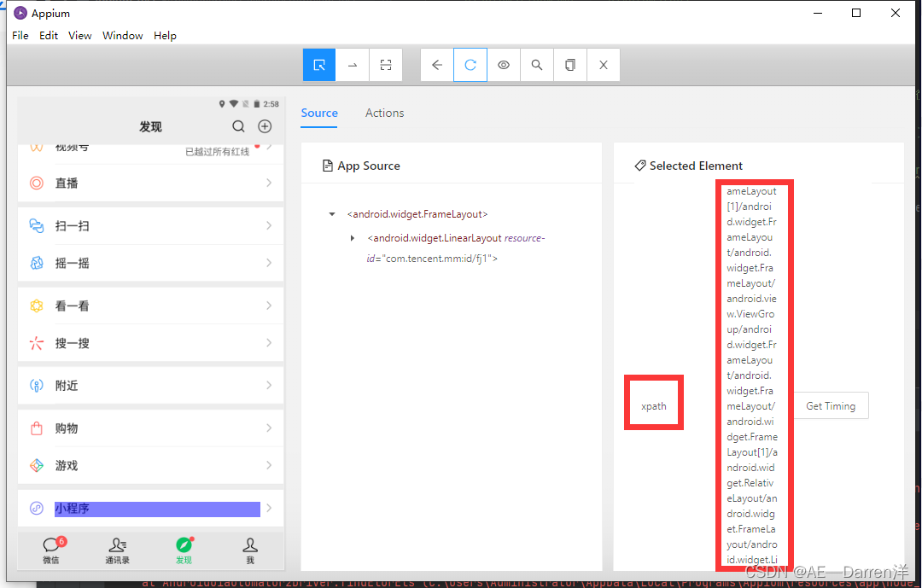
Task: Click the 摇一摇 shake icon
Action: [x=36, y=263]
